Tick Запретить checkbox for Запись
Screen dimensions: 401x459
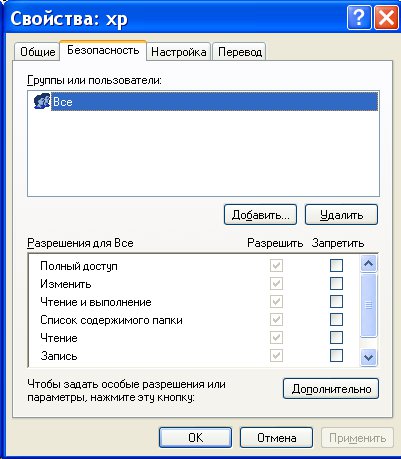point(336,355)
